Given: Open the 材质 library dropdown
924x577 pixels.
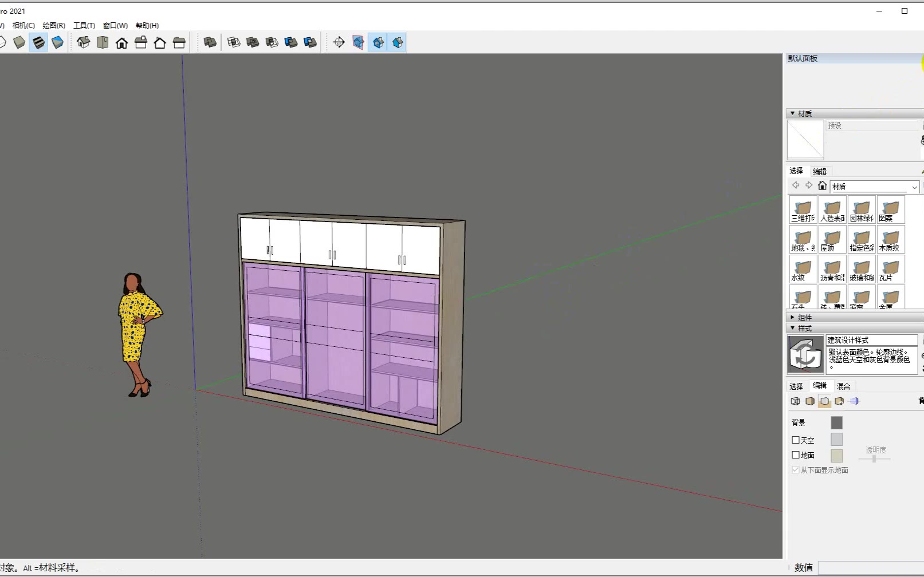Looking at the screenshot, I should point(914,187).
